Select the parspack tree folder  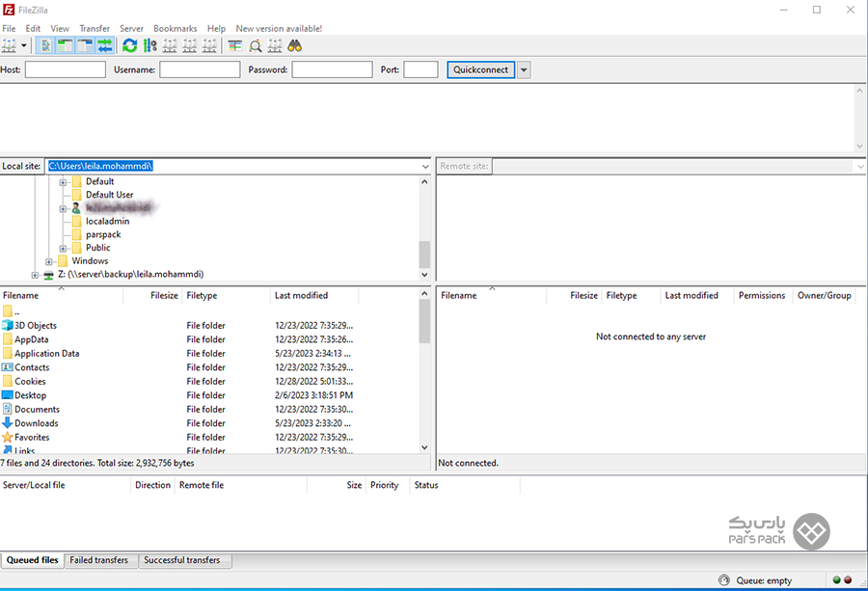[x=103, y=234]
